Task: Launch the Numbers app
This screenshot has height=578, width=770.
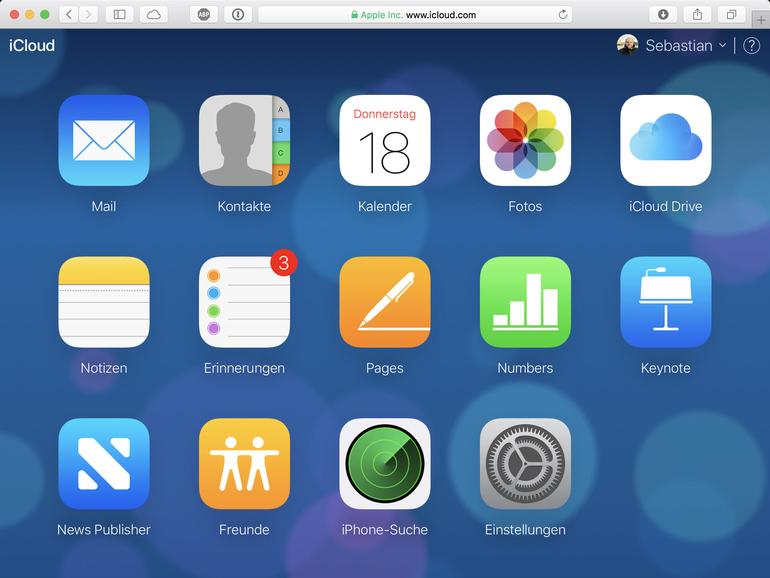Action: pyautogui.click(x=525, y=302)
